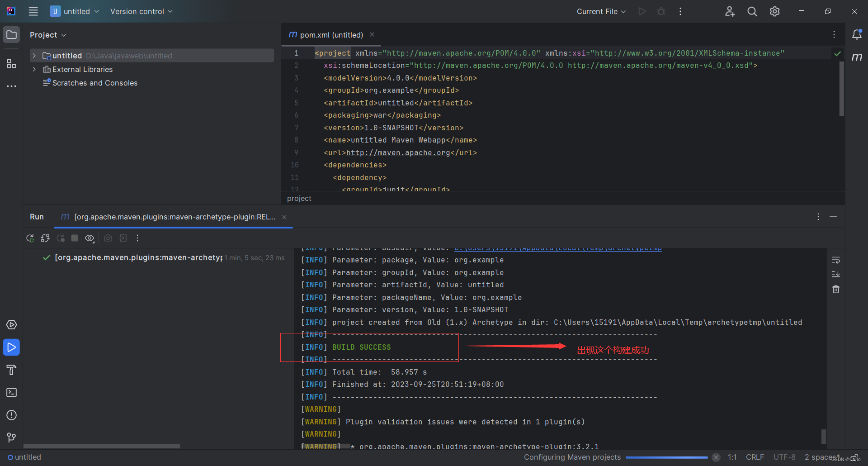This screenshot has width=868, height=466.
Task: Click the run tree horizontal scrollbar
Action: [x=102, y=446]
